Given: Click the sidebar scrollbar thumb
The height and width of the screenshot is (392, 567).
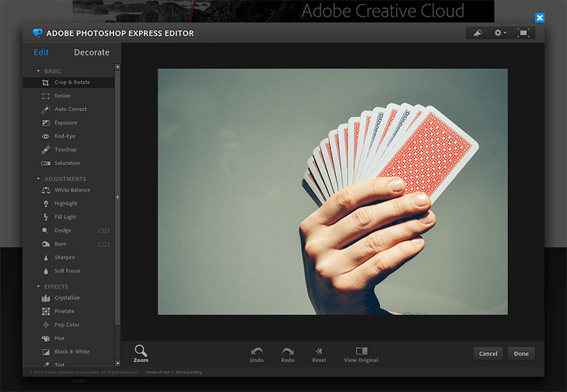Looking at the screenshot, I should [x=118, y=197].
